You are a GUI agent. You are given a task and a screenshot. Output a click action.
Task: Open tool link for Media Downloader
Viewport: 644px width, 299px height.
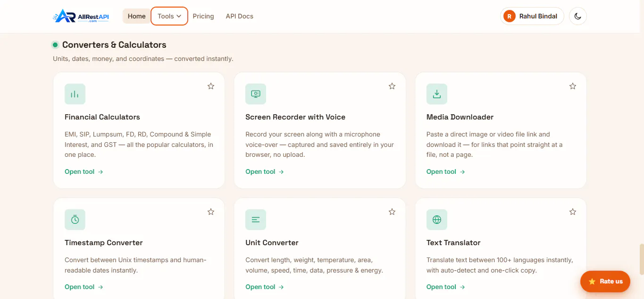[x=446, y=171]
